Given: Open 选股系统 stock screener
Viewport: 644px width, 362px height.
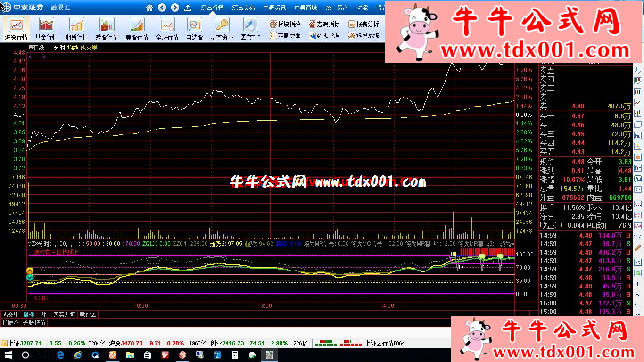Looking at the screenshot, I should click(363, 35).
